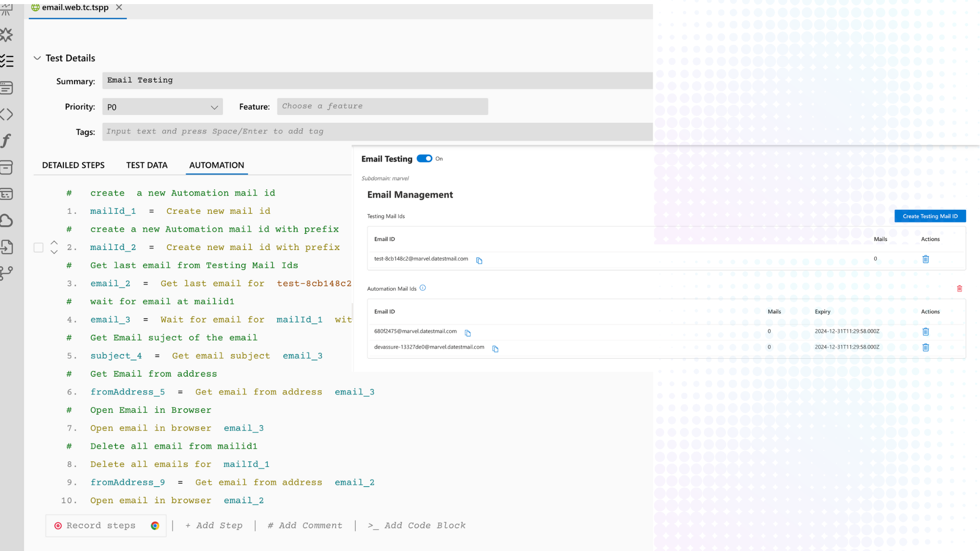Select step 10 Open email in browser email_2
Image resolution: width=980 pixels, height=551 pixels.
click(x=177, y=501)
